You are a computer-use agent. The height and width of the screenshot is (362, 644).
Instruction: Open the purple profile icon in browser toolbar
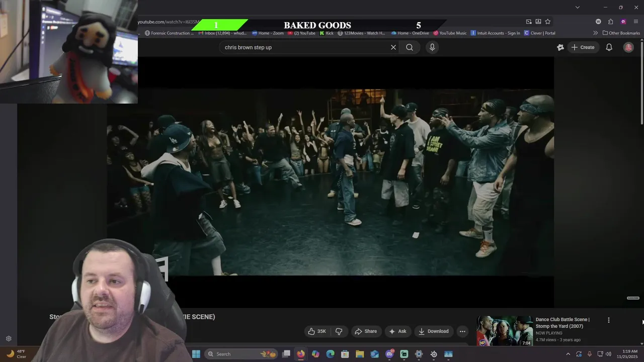(x=623, y=22)
